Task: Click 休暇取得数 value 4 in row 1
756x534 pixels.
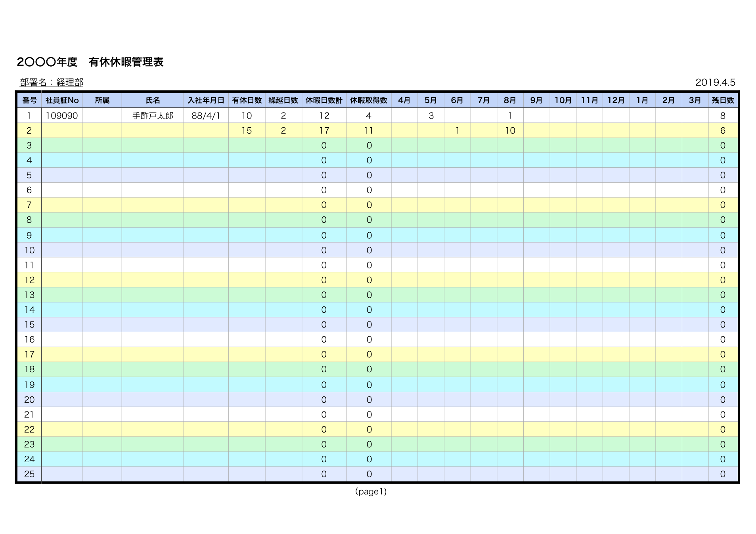Action: (x=369, y=116)
